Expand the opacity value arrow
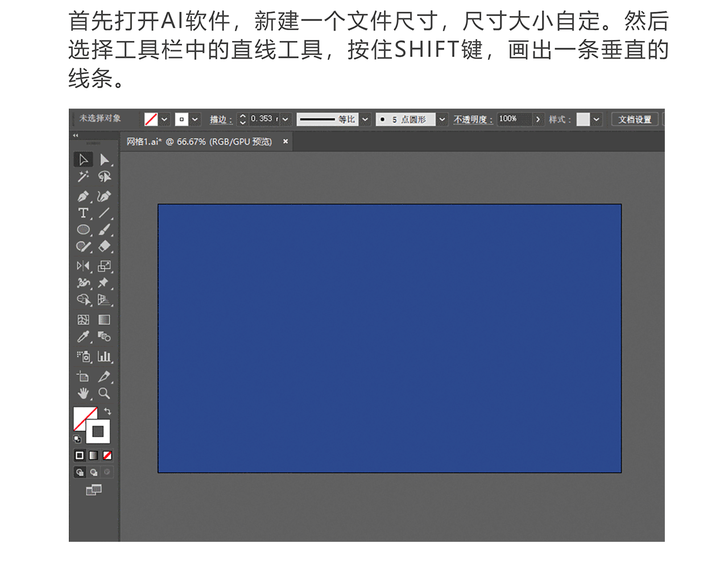Screen dimensions: 728x568 click(x=537, y=119)
